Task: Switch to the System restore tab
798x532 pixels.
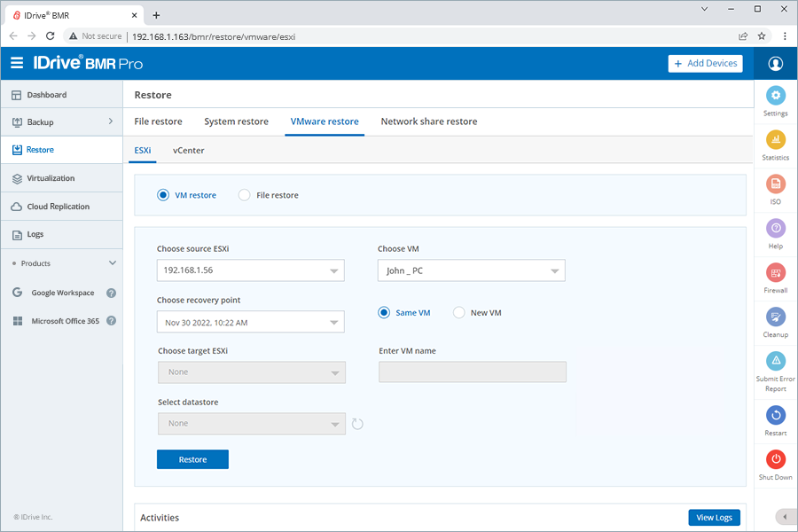Action: tap(236, 121)
